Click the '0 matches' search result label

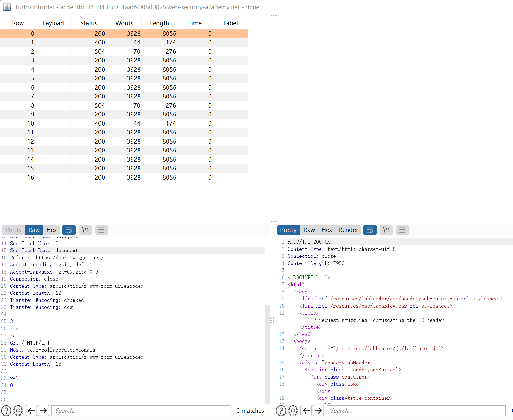250,411
